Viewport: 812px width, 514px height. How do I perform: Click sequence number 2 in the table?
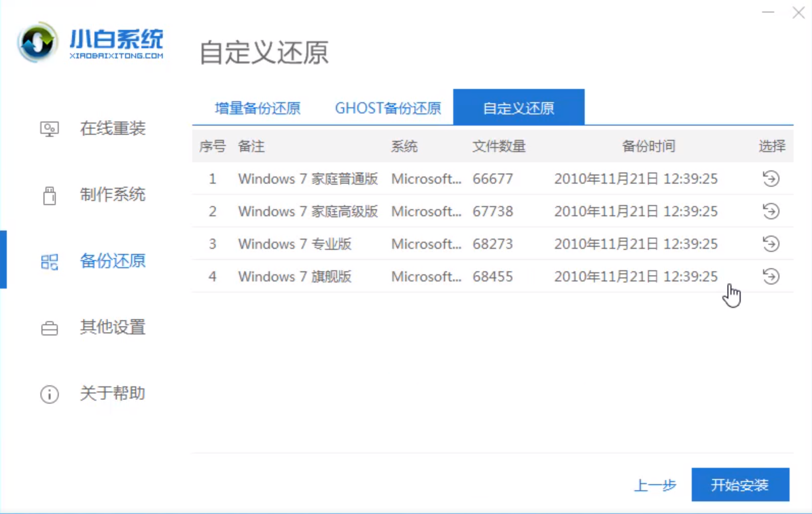[x=212, y=211]
